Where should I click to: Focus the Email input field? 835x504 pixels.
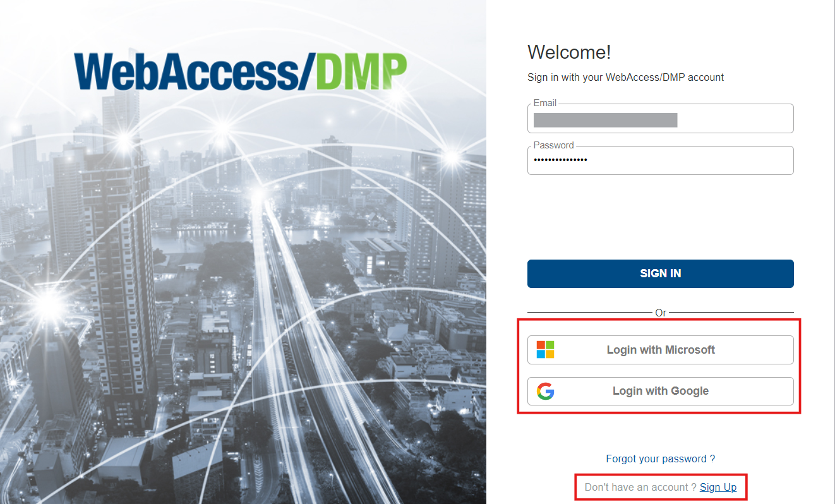[x=661, y=119]
